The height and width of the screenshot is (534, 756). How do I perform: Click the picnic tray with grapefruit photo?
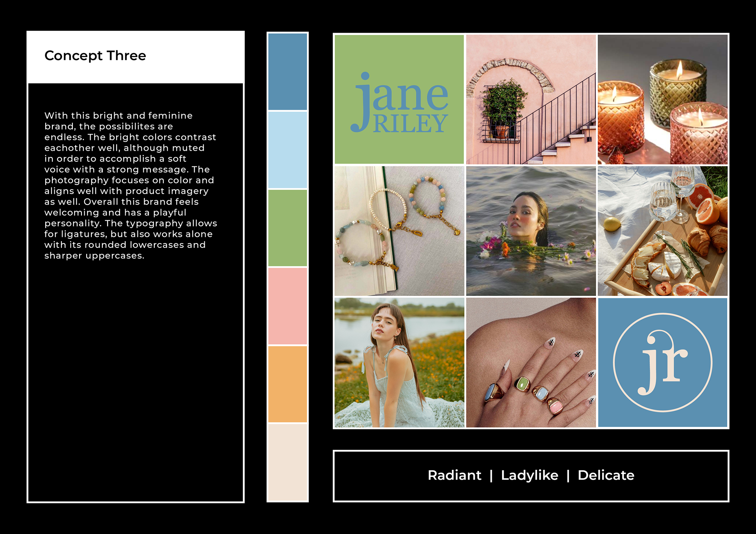662,231
